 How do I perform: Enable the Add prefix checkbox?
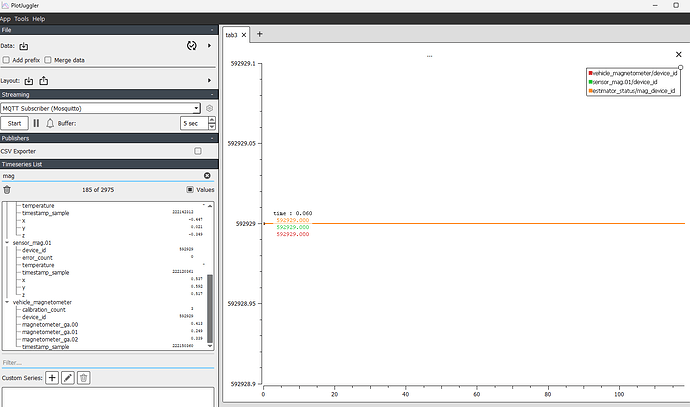pyautogui.click(x=7, y=60)
